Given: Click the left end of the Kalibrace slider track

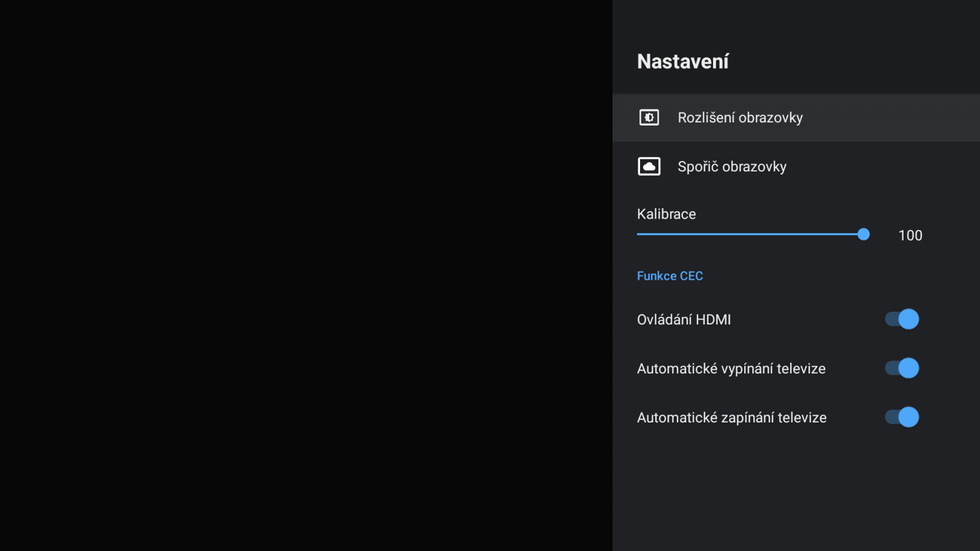Looking at the screenshot, I should tap(638, 234).
